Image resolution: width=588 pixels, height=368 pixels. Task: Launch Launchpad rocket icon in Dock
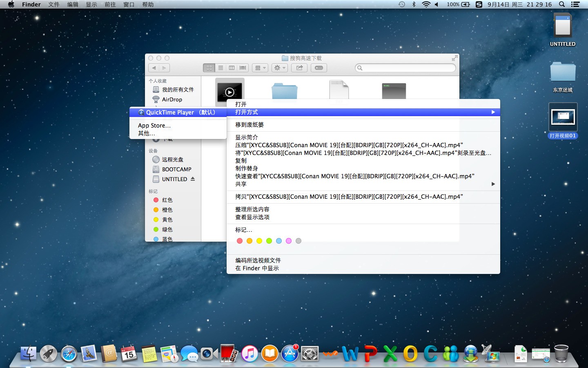[x=49, y=354]
